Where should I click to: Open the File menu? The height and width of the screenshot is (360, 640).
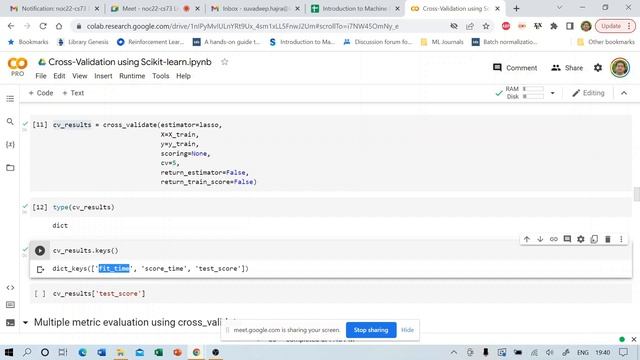click(x=41, y=76)
